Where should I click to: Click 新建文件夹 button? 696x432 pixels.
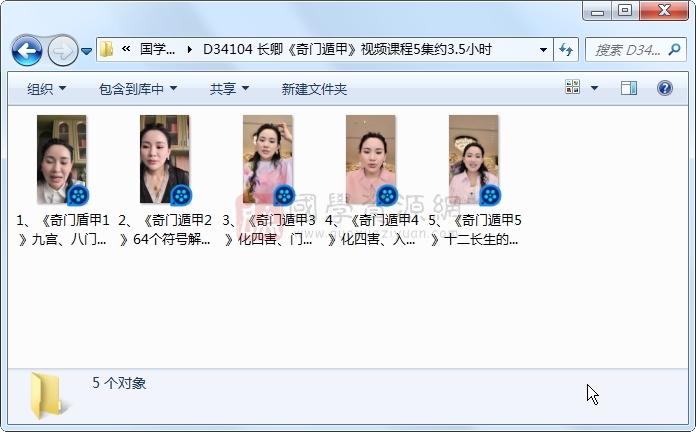pos(314,89)
